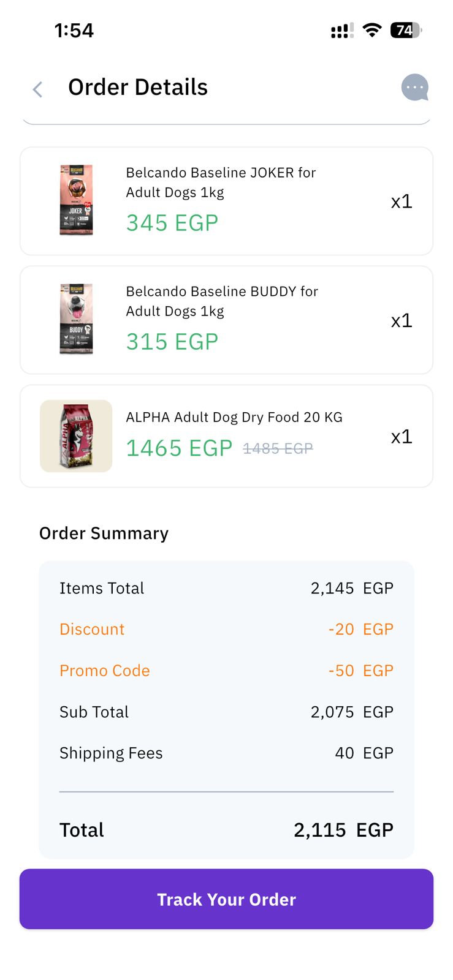This screenshot has height=980, width=453.
Task: Select ALPHA Adult Dog Dry Food title
Action: pyautogui.click(x=234, y=417)
